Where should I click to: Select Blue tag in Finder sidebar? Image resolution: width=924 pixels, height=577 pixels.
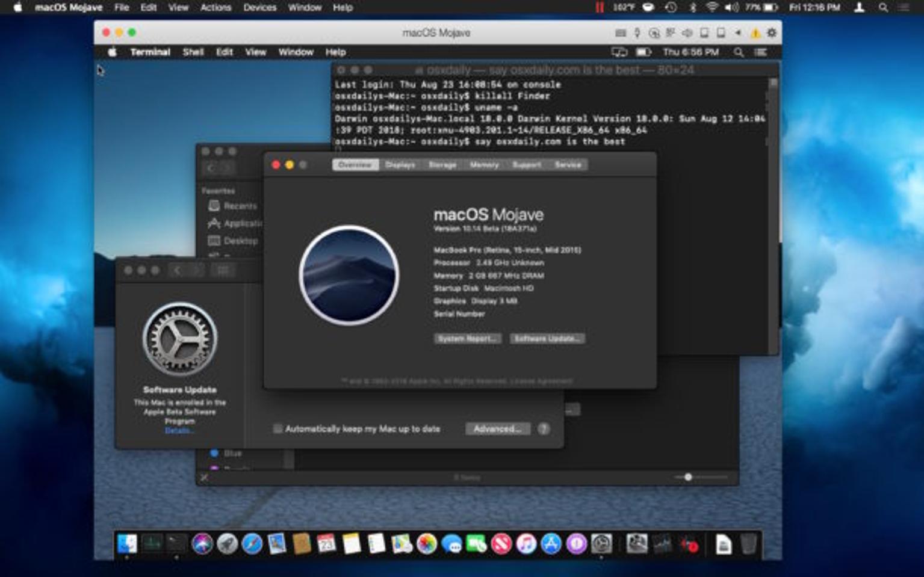226,453
